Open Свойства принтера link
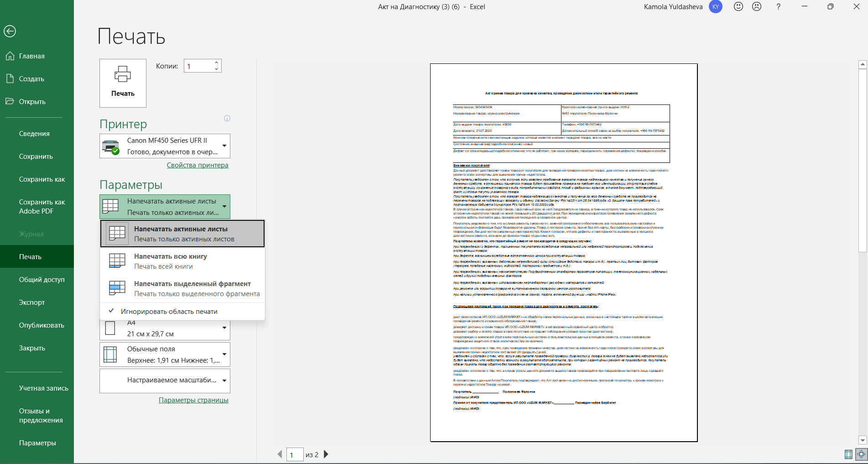The height and width of the screenshot is (464, 868). click(198, 165)
